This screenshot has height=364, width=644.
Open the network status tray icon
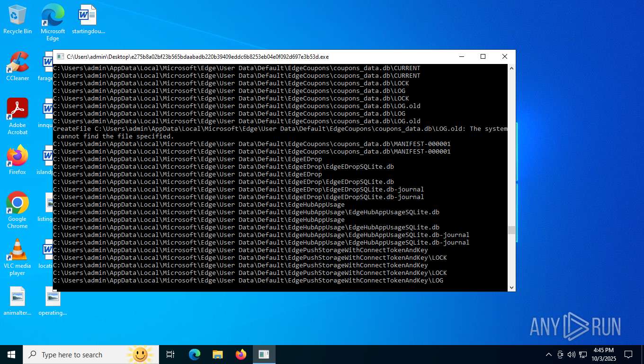click(583, 355)
